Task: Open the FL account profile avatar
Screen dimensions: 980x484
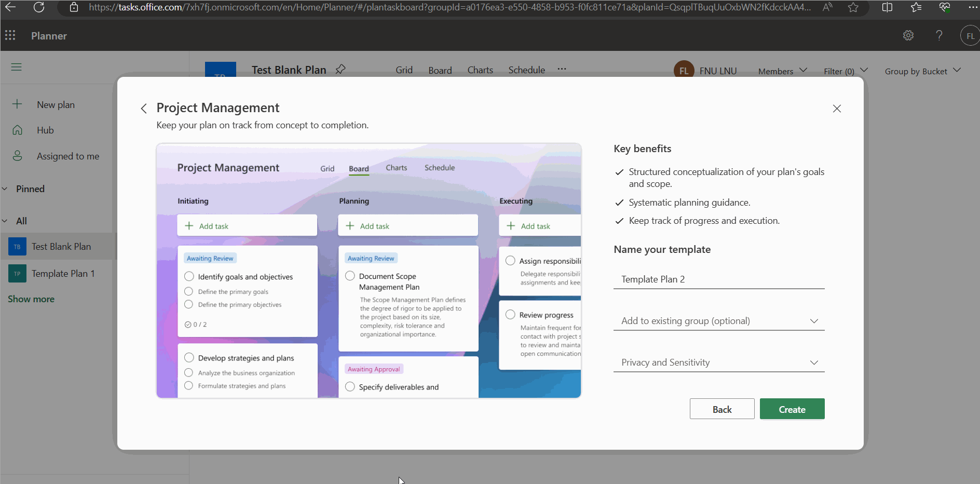Action: click(970, 36)
